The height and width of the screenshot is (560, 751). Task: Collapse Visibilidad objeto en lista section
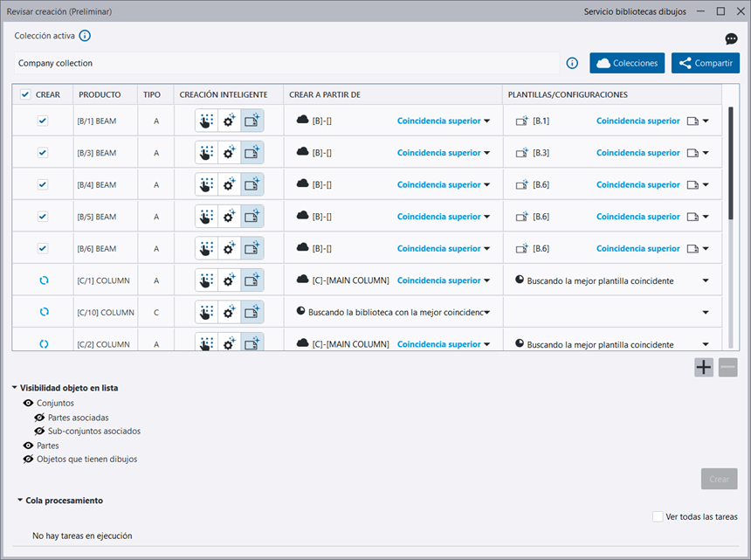point(15,388)
